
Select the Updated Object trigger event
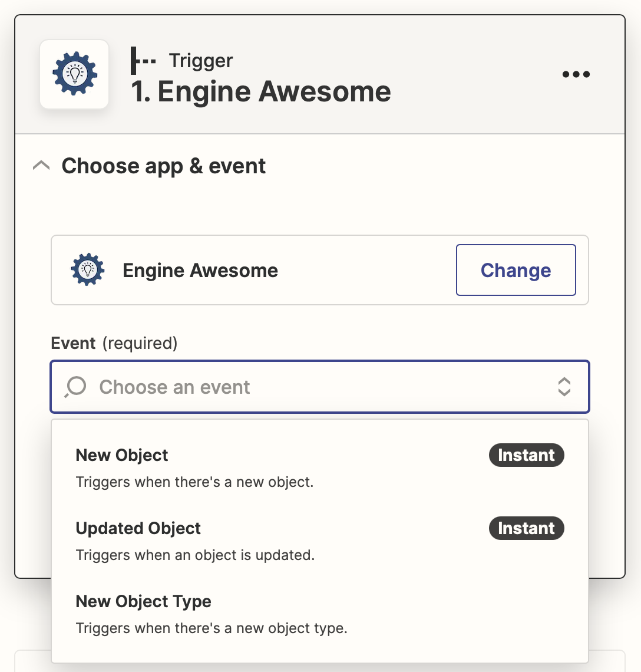pyautogui.click(x=138, y=528)
